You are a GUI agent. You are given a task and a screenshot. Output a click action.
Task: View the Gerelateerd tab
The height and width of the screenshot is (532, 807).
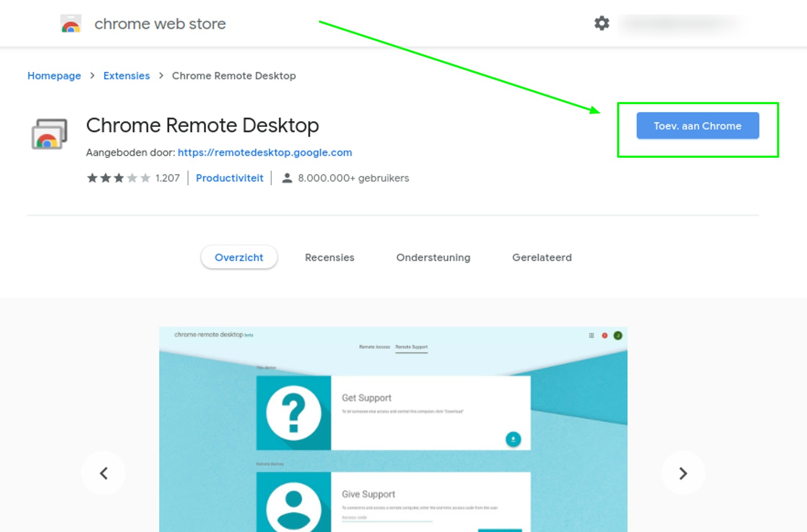[x=541, y=257]
